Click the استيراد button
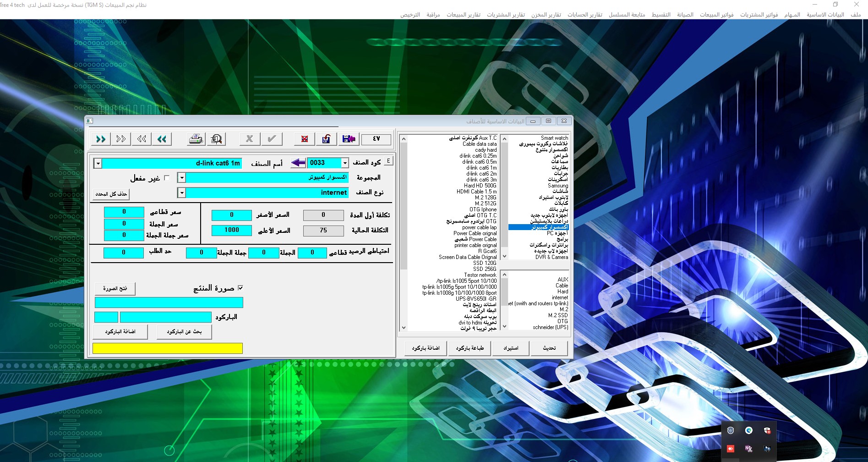The height and width of the screenshot is (462, 868). 511,348
